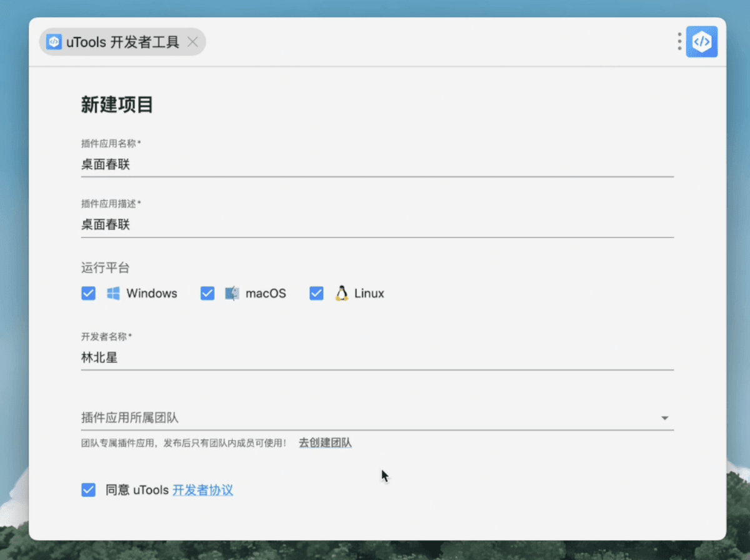Uncheck the Windows platform checkbox
Image resolution: width=750 pixels, height=560 pixels.
point(88,292)
